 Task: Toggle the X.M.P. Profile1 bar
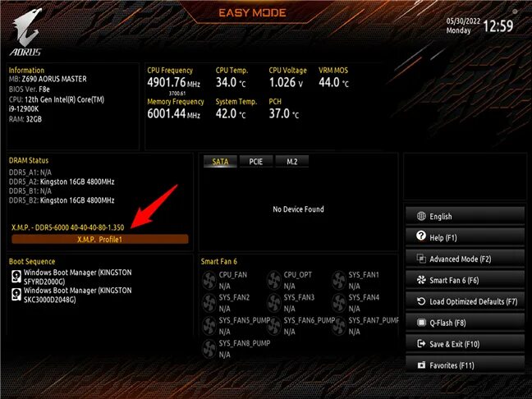coord(100,239)
